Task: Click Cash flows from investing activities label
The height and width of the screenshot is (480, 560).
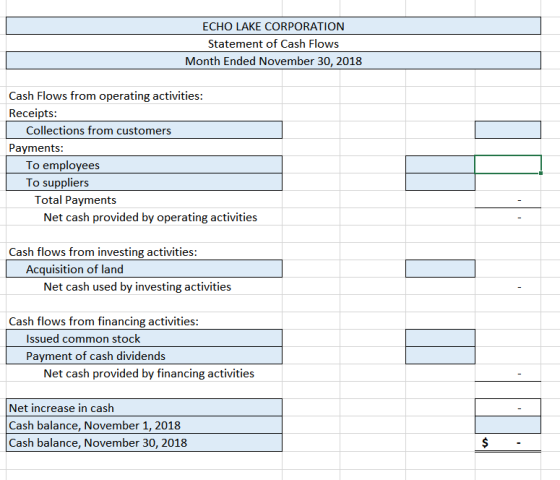Action: tap(103, 252)
